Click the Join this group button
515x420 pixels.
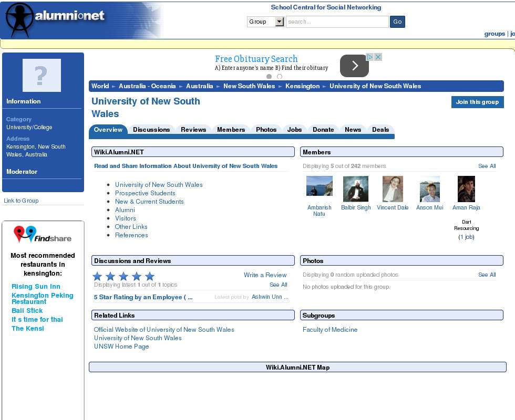(477, 102)
